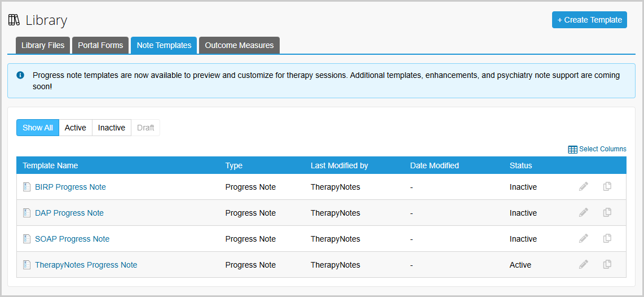Copy the SOAP Progress Note template
Viewport: 644px width, 297px height.
[x=607, y=238]
